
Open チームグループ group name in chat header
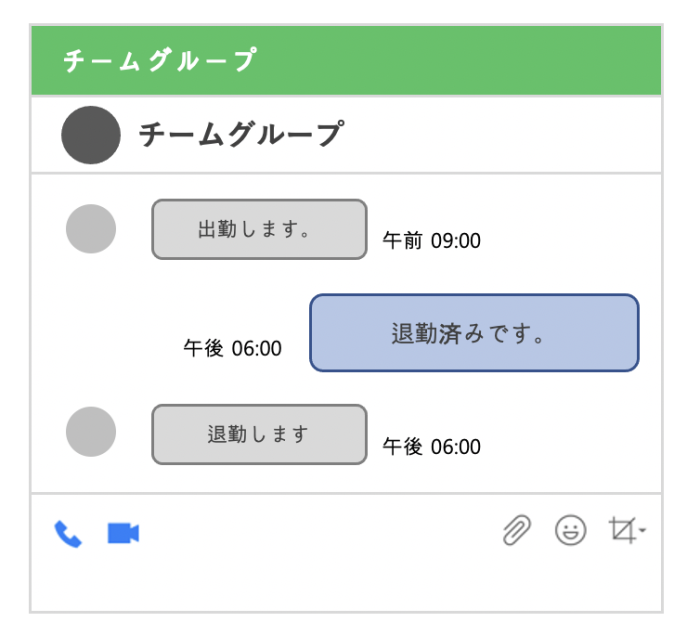click(x=242, y=134)
